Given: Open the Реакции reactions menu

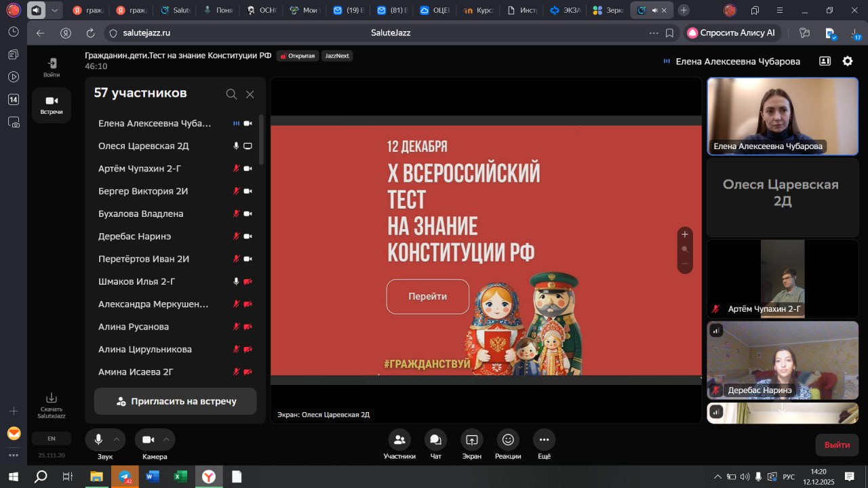Looking at the screenshot, I should tap(508, 440).
